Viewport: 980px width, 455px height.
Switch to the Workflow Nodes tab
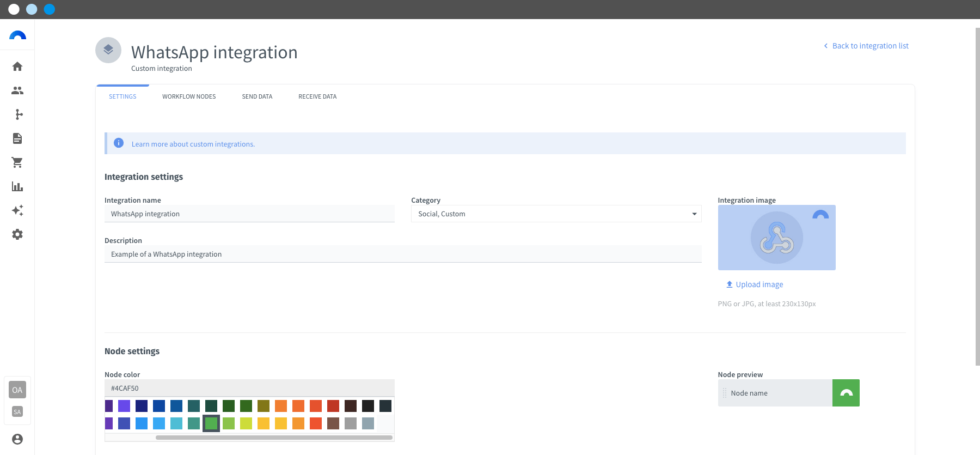click(189, 96)
